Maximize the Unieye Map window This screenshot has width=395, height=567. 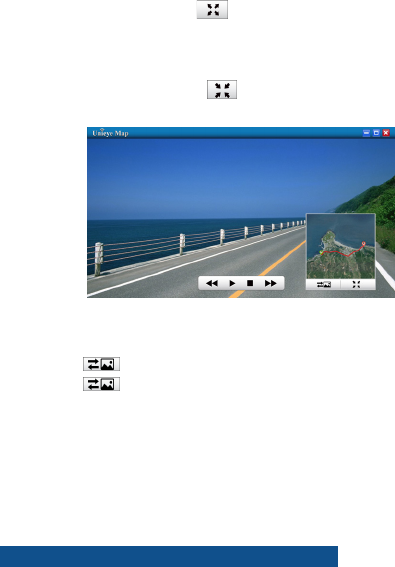click(x=376, y=133)
